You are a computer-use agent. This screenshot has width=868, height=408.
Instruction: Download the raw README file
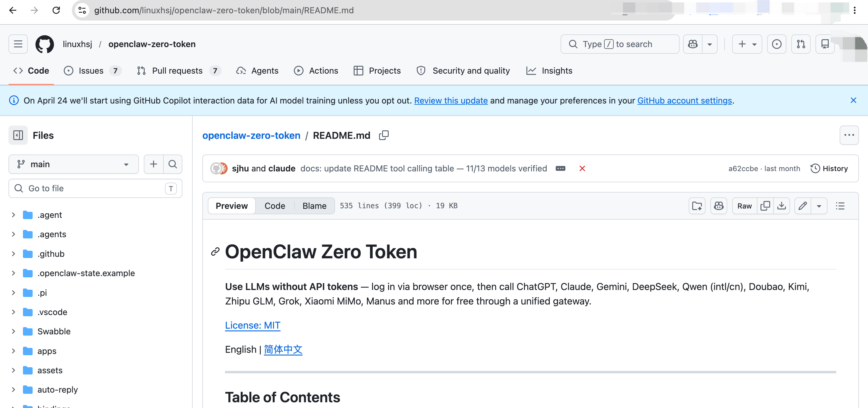(x=781, y=206)
